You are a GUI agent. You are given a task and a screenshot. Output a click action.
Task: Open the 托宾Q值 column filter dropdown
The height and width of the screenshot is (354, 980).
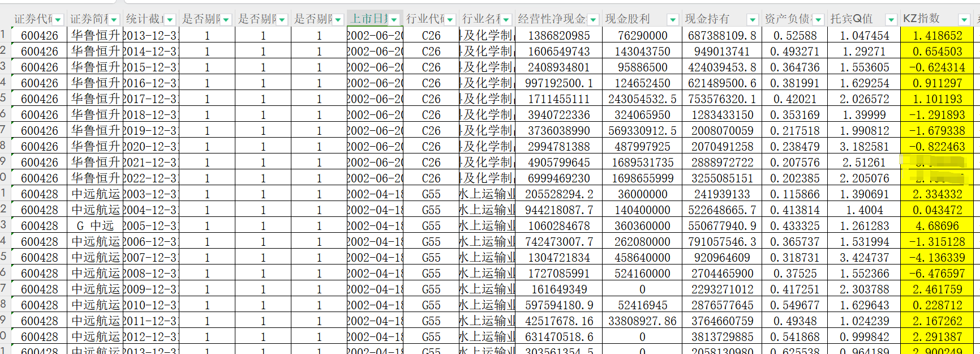tap(891, 19)
